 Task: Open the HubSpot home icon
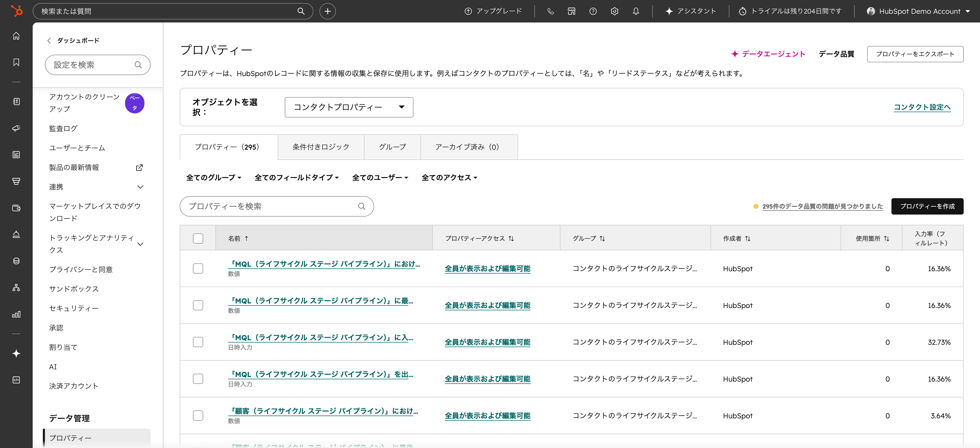(x=16, y=36)
